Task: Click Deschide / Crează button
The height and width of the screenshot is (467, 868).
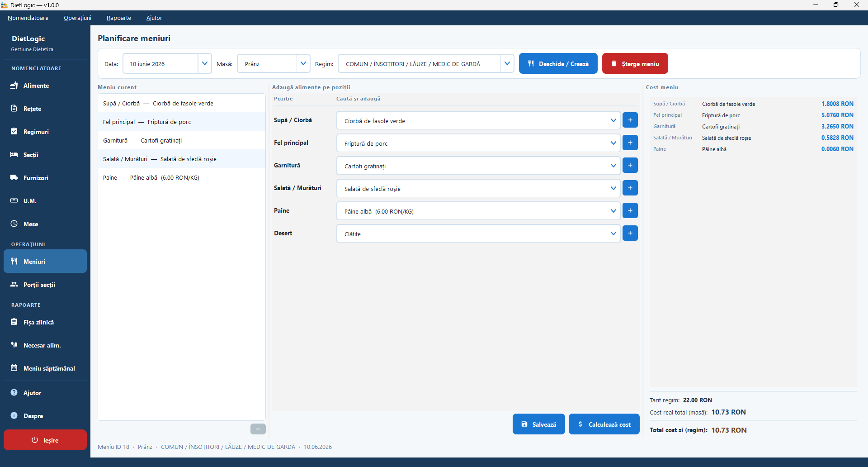Action: (558, 63)
